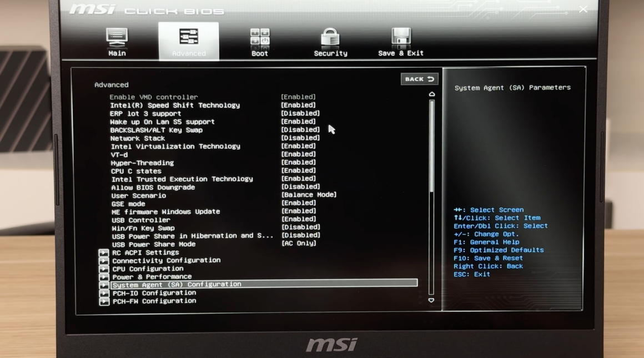Toggle Network Stack value
The width and height of the screenshot is (644, 358).
pyautogui.click(x=300, y=138)
